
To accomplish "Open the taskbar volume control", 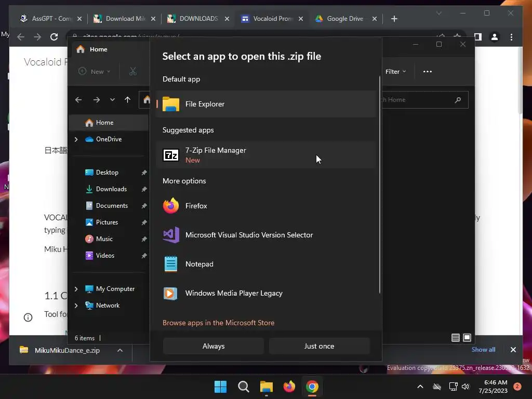I will (x=465, y=387).
